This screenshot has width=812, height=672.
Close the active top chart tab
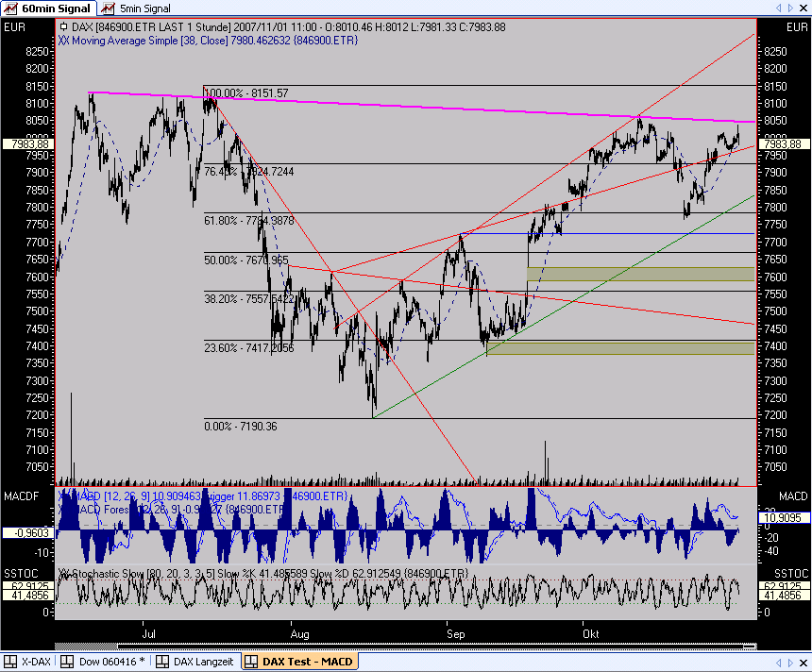804,8
